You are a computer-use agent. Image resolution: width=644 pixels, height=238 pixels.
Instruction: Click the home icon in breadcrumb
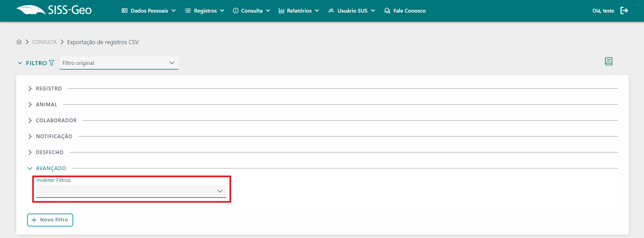19,42
